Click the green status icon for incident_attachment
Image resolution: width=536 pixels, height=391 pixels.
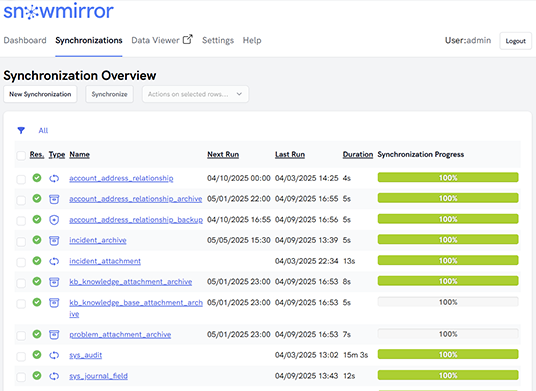(x=37, y=261)
